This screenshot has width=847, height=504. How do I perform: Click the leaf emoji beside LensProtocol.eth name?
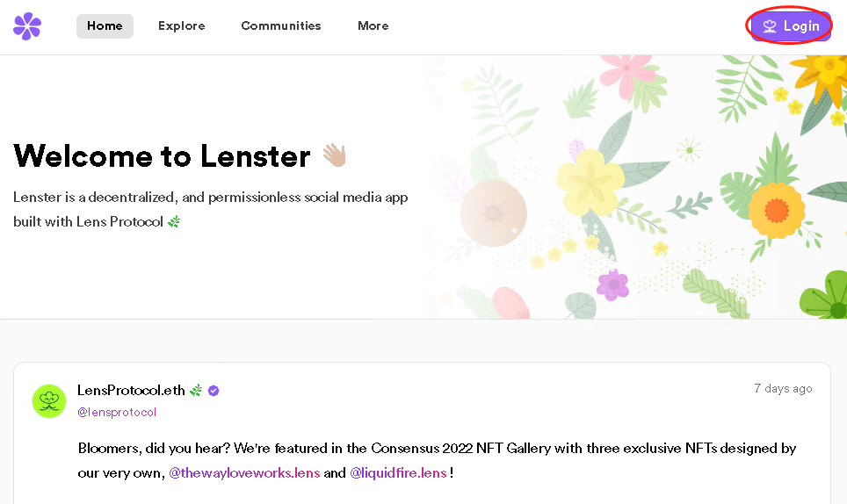tap(196, 391)
